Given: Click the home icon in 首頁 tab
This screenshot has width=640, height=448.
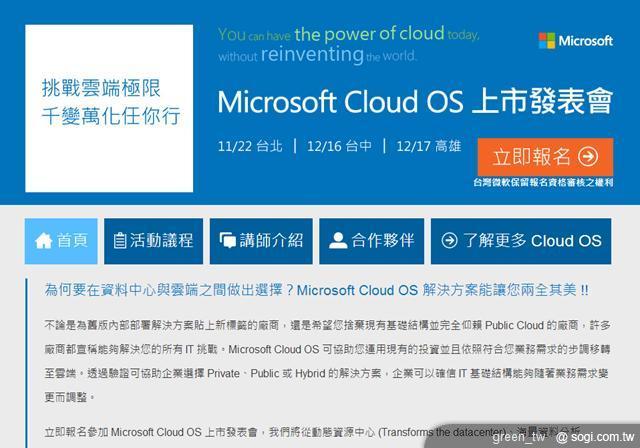Looking at the screenshot, I should click(43, 241).
